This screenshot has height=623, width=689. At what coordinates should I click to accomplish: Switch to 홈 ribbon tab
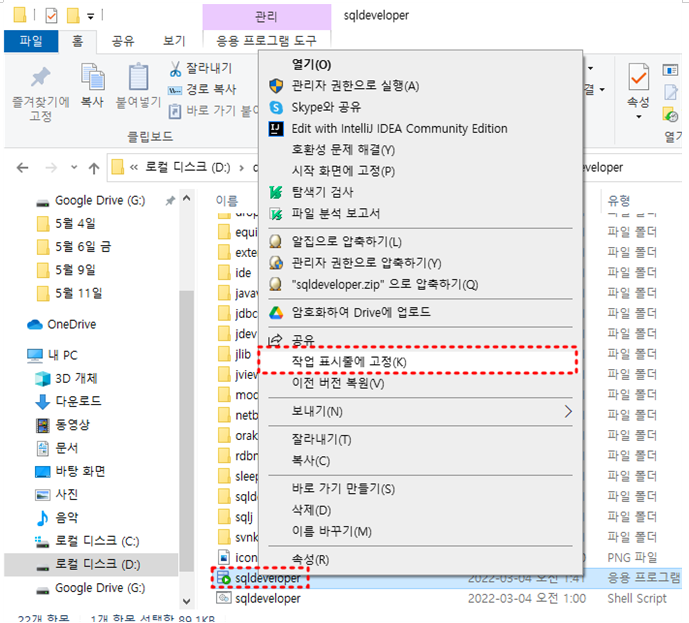[x=77, y=41]
